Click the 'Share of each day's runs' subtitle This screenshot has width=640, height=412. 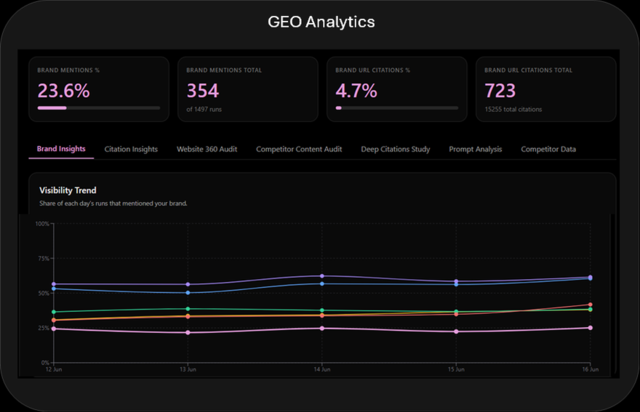(113, 203)
